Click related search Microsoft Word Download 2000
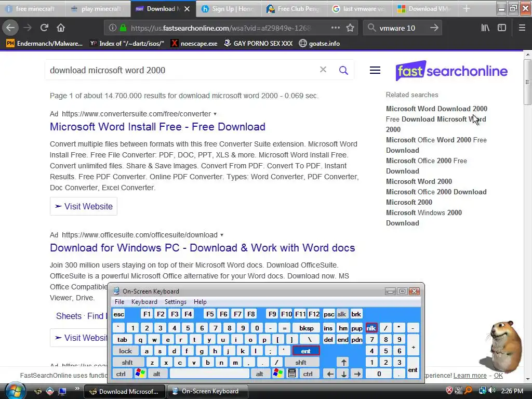 tap(436, 109)
